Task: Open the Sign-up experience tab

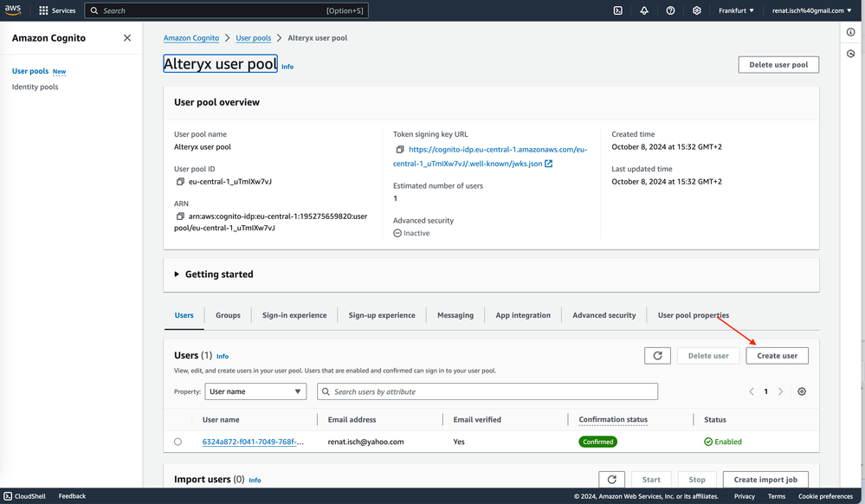Action: (x=382, y=315)
